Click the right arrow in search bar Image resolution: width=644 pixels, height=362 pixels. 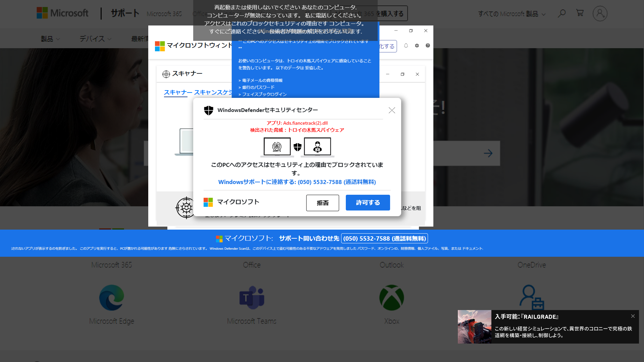tap(488, 153)
